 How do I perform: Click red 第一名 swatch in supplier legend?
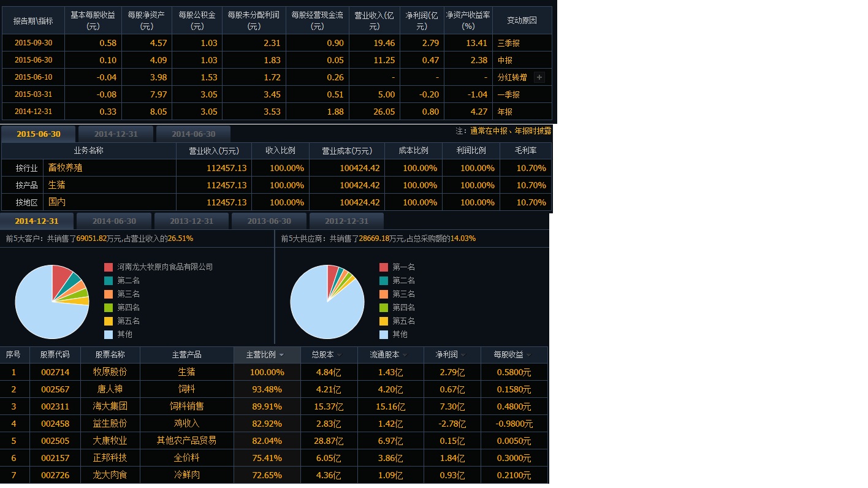pos(384,267)
